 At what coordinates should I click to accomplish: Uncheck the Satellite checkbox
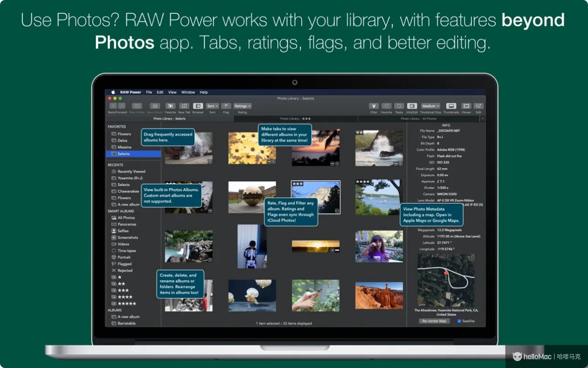(459, 321)
